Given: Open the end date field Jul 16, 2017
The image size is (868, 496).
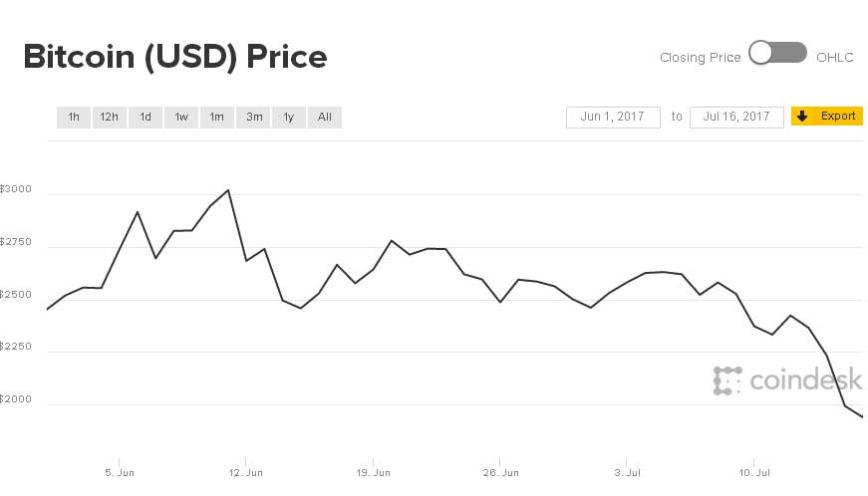Looking at the screenshot, I should [x=736, y=118].
